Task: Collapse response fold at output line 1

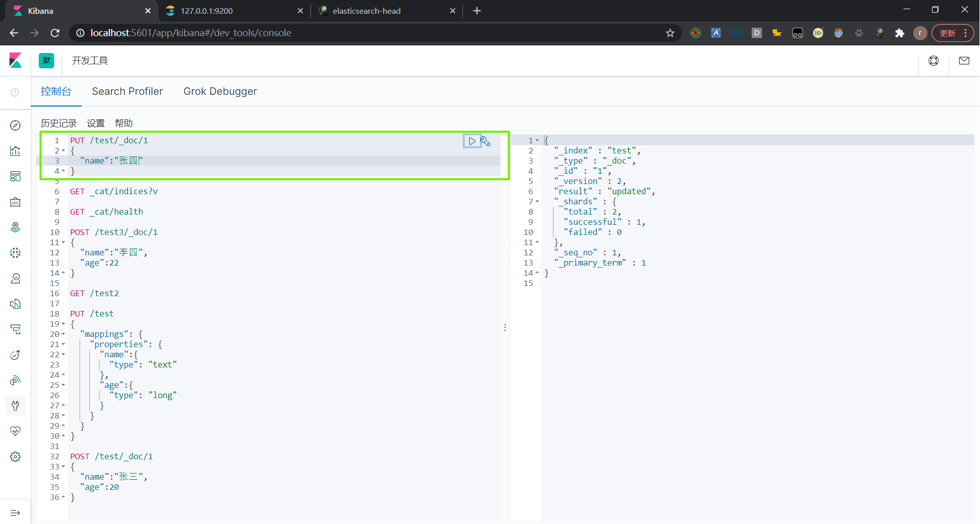Action: tap(537, 141)
